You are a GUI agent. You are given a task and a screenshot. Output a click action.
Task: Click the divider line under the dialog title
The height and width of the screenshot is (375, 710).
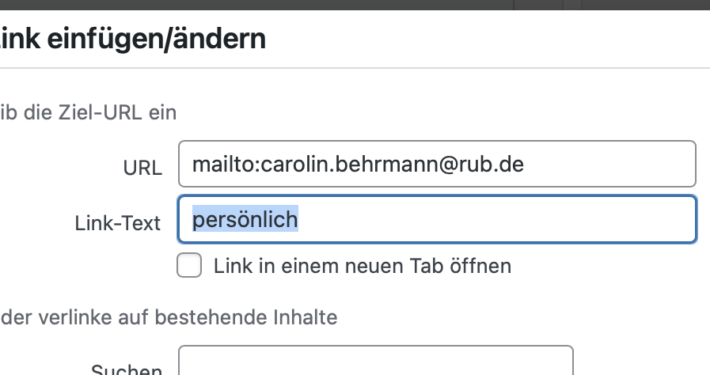pyautogui.click(x=355, y=68)
